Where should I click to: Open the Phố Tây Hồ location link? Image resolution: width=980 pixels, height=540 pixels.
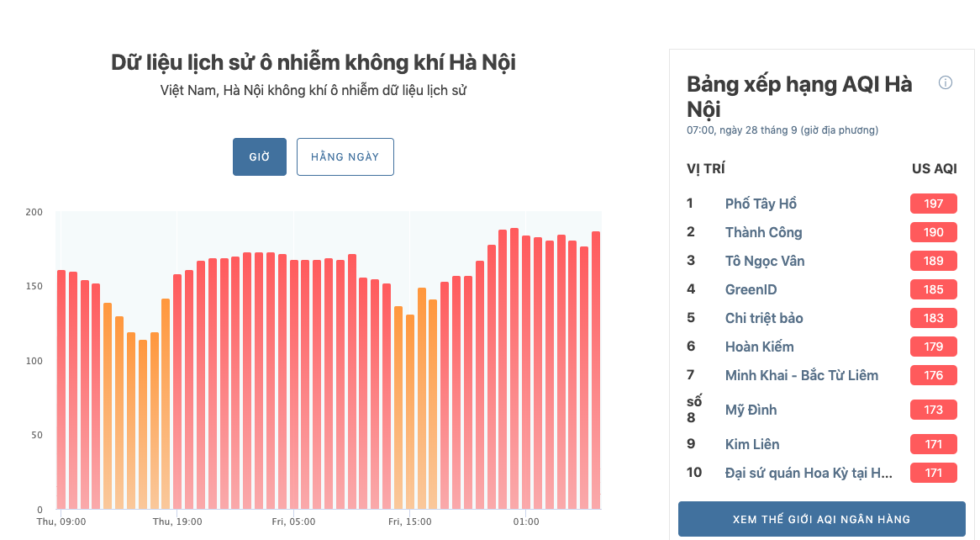(x=761, y=204)
